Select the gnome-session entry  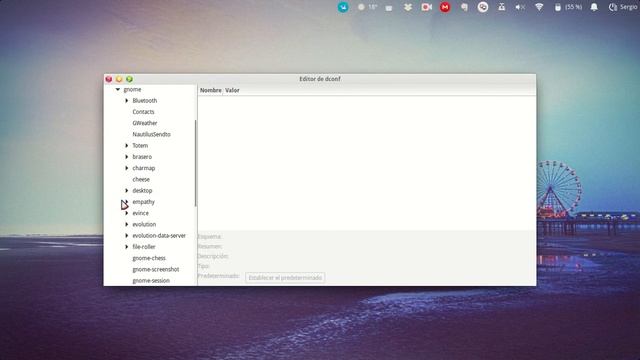click(x=151, y=281)
